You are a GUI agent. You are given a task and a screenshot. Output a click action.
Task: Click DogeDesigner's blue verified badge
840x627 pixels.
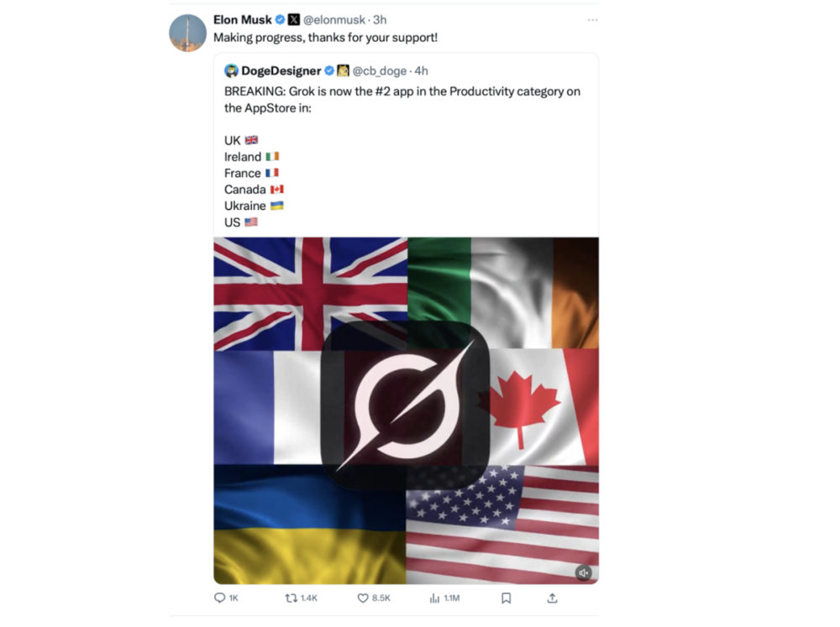coord(329,71)
